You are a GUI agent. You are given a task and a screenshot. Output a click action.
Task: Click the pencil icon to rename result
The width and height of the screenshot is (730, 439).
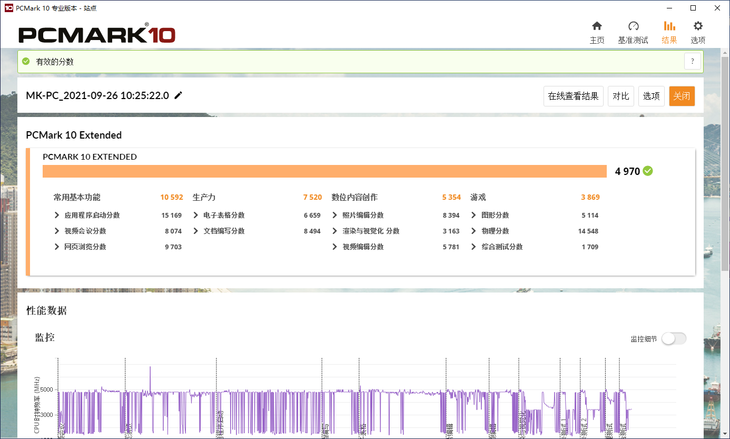(x=179, y=96)
